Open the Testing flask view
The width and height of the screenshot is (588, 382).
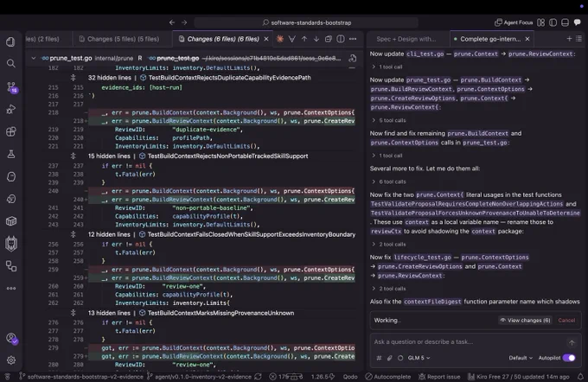tap(11, 154)
